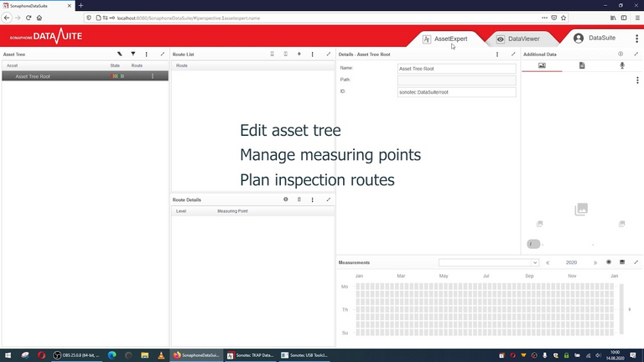Maximize the Asset Tree panel
This screenshot has width=644, height=362.
[x=161, y=54]
